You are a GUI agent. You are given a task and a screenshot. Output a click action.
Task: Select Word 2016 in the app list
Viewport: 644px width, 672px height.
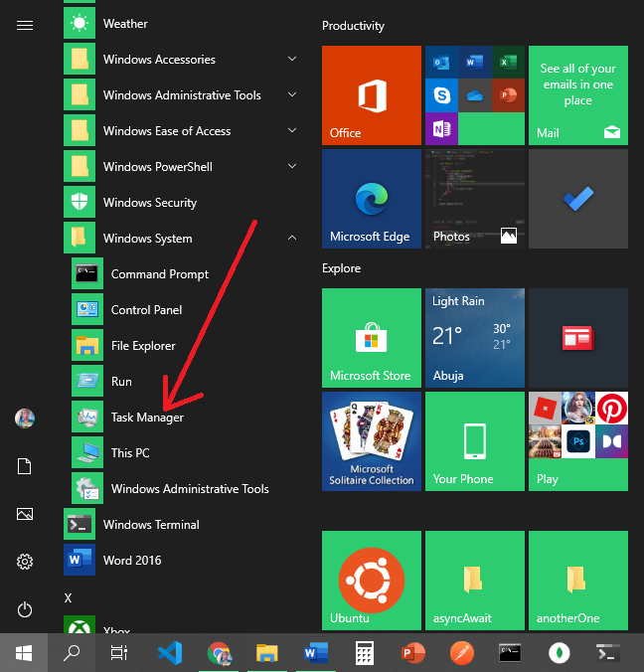tap(132, 561)
